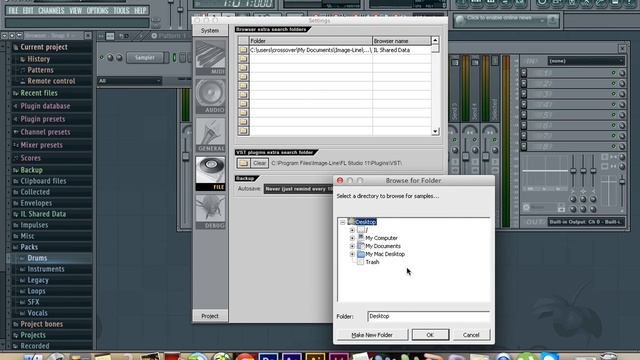The height and width of the screenshot is (360, 640).
Task: Open the GENERAL settings page
Action: (210, 135)
